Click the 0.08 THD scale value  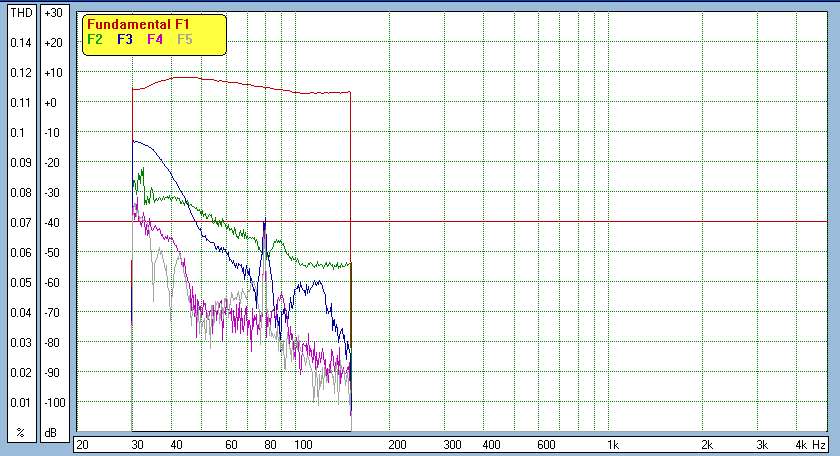pyautogui.click(x=21, y=193)
